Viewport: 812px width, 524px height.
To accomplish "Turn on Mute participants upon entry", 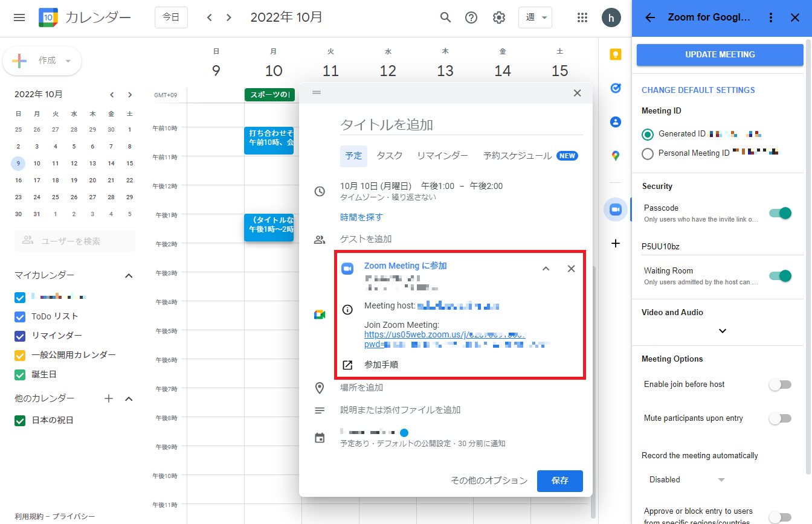I will (x=779, y=418).
